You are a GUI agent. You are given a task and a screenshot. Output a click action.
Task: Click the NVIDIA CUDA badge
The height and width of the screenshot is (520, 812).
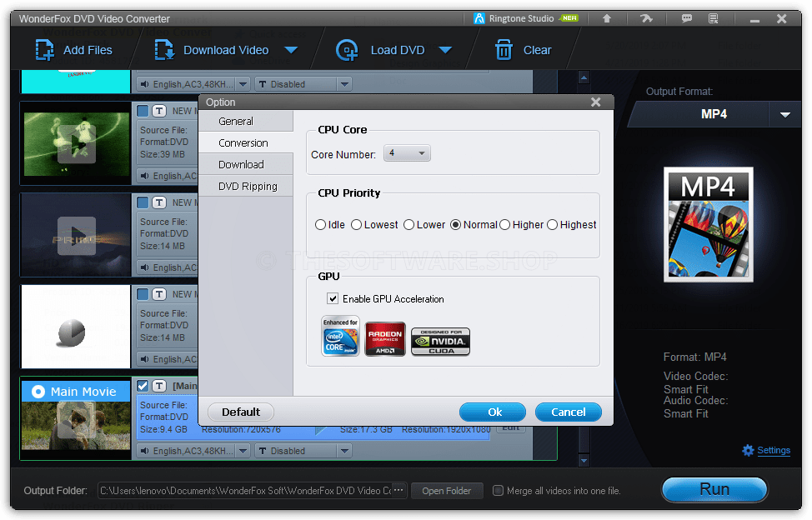coord(440,342)
